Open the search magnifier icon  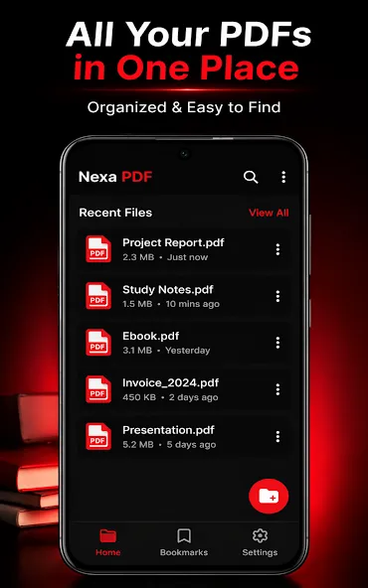tap(251, 177)
